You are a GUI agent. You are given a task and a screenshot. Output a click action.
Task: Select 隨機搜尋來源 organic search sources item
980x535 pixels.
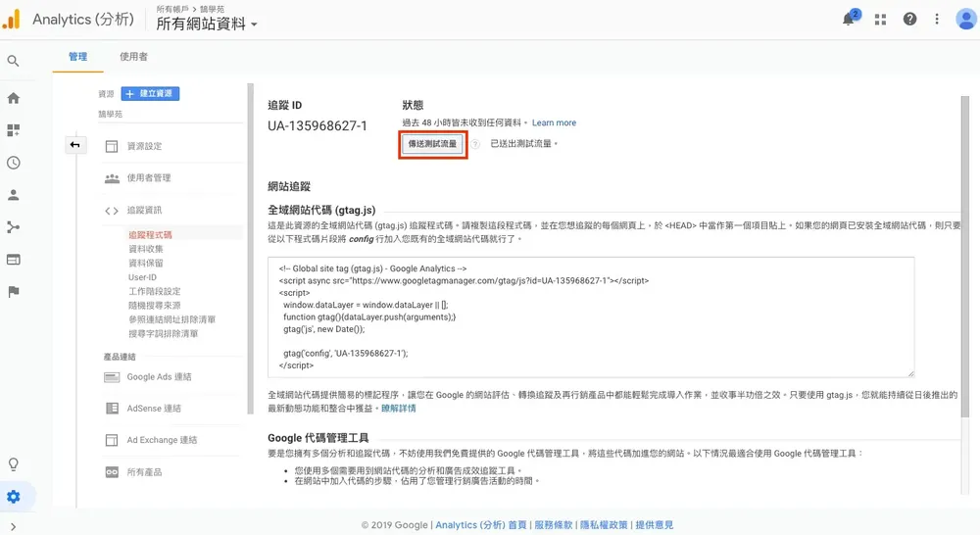coord(155,306)
